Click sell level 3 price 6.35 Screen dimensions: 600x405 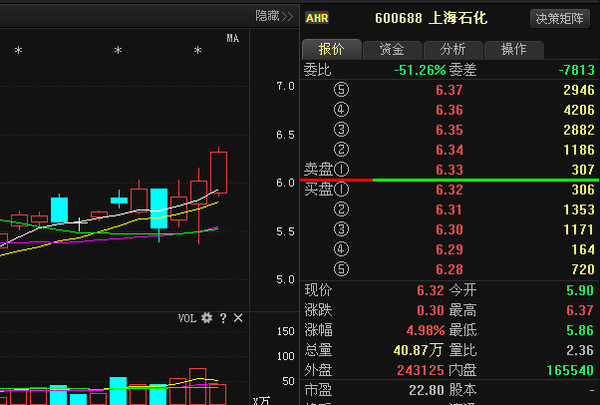[x=449, y=130]
